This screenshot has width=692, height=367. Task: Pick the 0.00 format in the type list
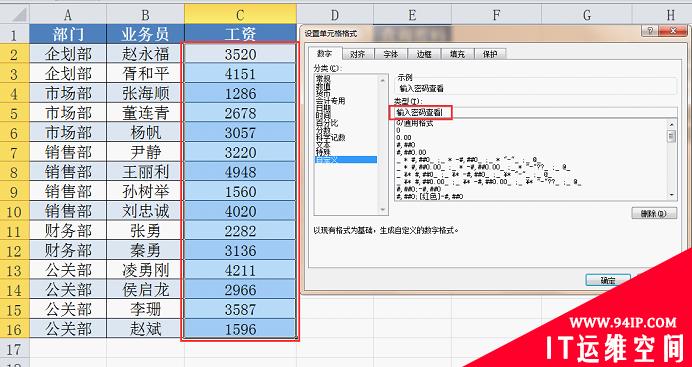[403, 138]
